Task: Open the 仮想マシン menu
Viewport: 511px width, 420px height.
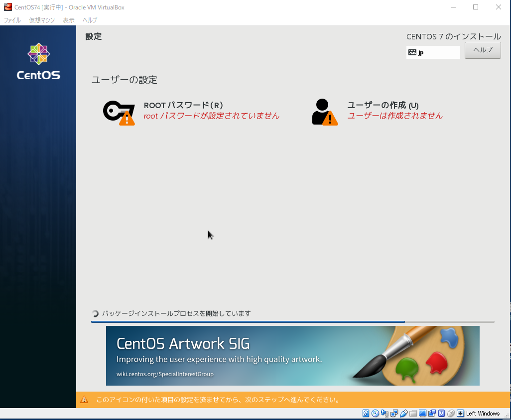Action: (42, 20)
